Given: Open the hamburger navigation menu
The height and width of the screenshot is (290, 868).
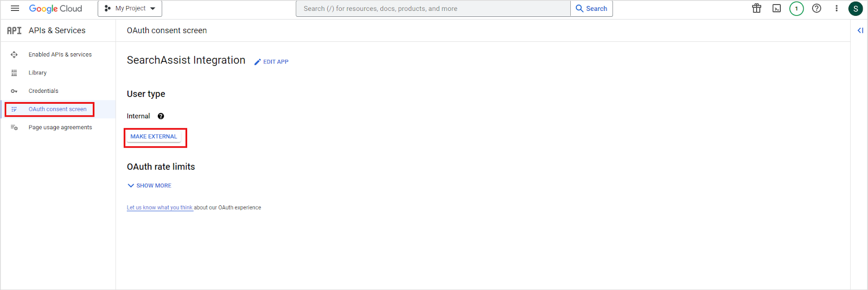Looking at the screenshot, I should tap(15, 9).
